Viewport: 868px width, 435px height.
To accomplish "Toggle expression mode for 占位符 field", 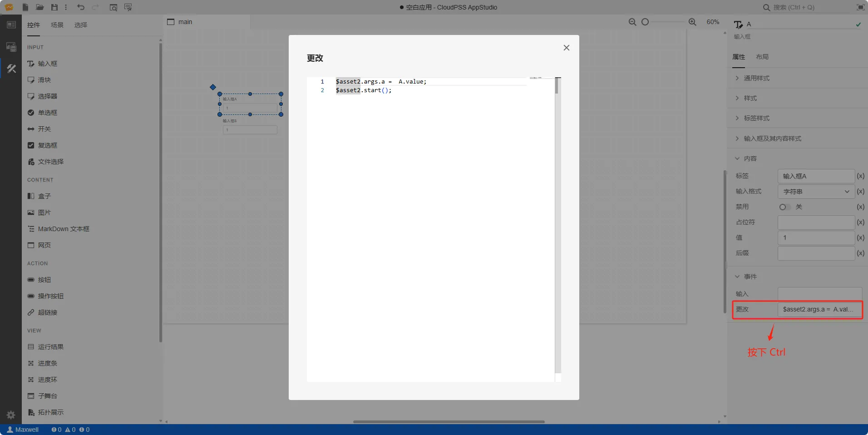I will [860, 222].
